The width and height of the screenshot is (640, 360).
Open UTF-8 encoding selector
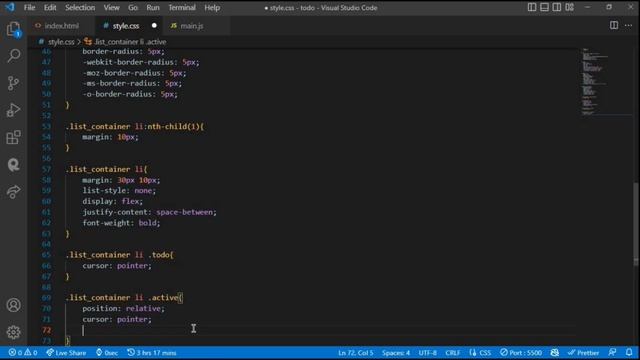[x=427, y=353]
